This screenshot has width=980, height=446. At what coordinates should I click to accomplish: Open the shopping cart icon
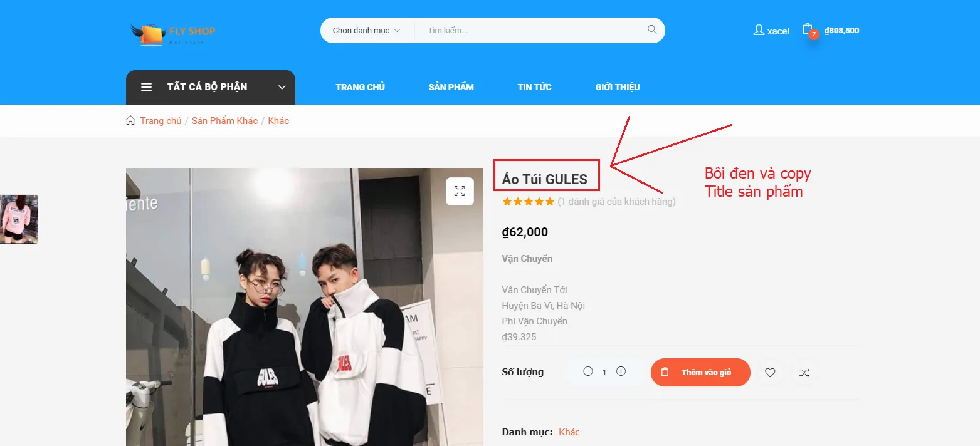[x=808, y=30]
